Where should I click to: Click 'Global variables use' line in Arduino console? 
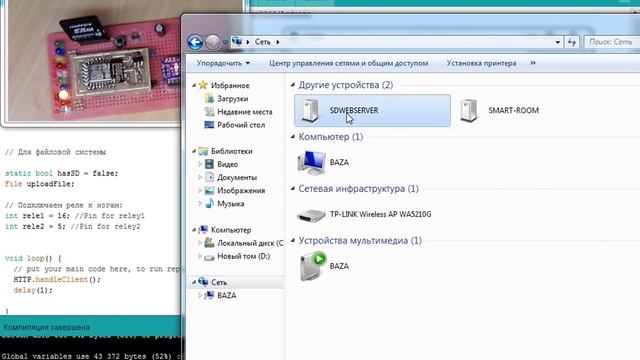pyautogui.click(x=91, y=356)
